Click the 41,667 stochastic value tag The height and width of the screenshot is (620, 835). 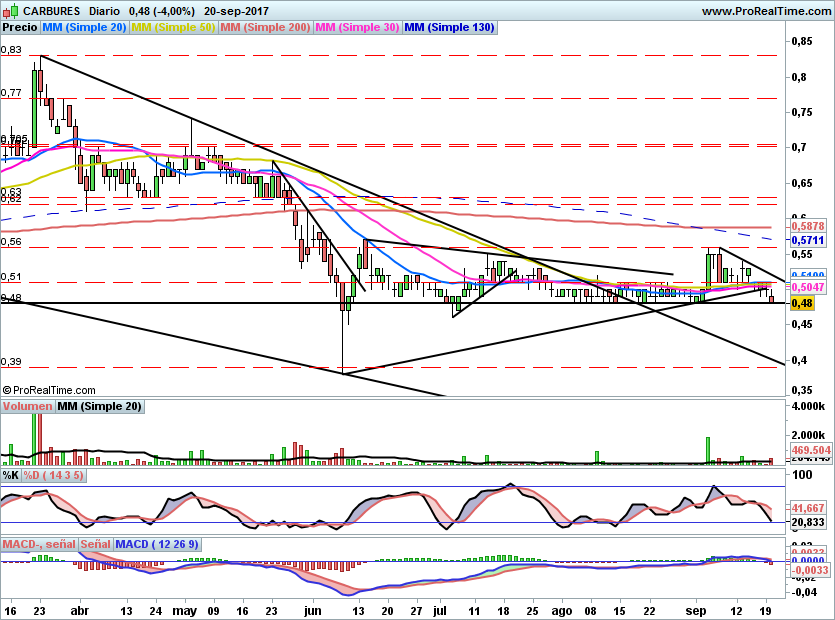click(806, 509)
